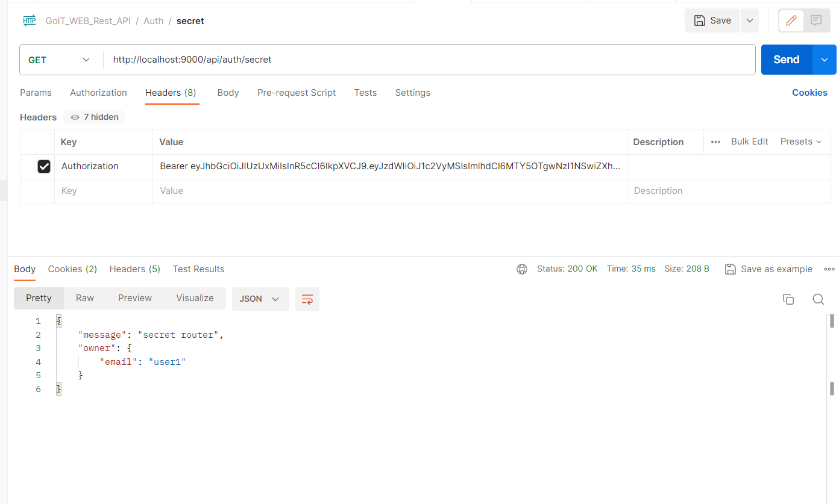839x504 pixels.
Task: Click the "user1" email value
Action: click(x=167, y=362)
